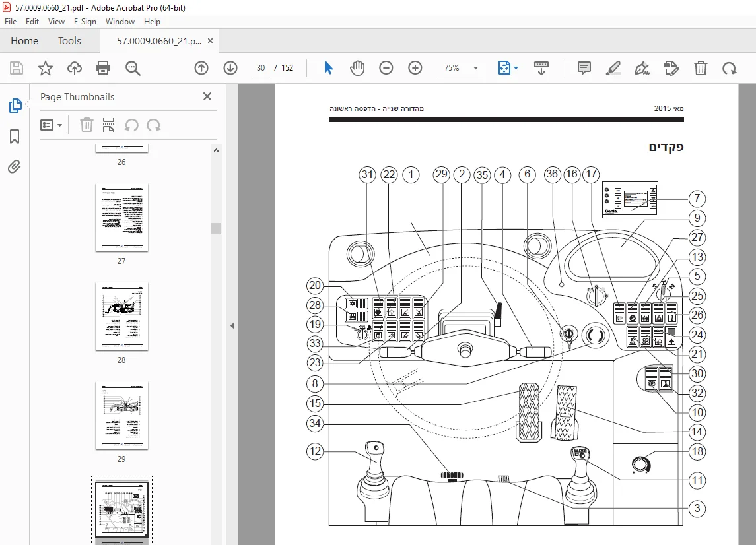The width and height of the screenshot is (756, 545).
Task: Expand the page fit options arrow
Action: point(516,68)
